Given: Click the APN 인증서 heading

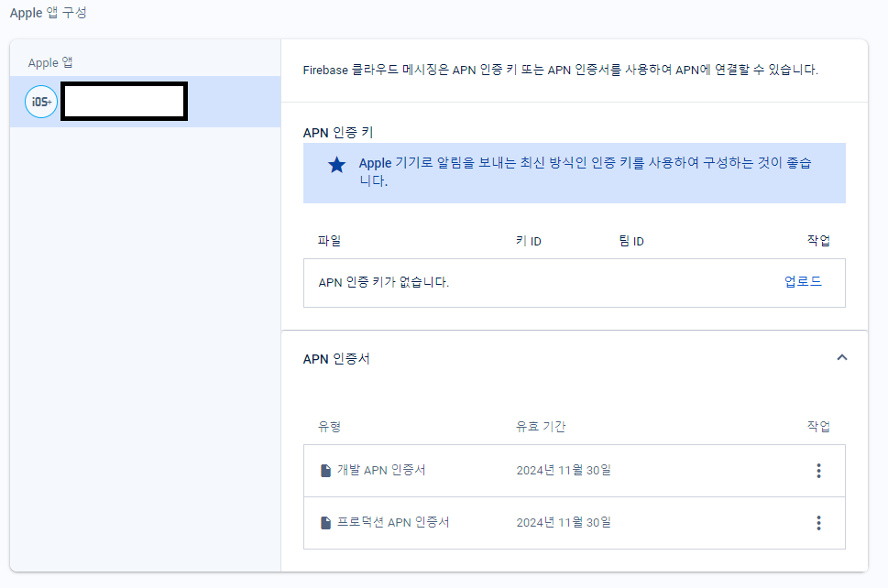Looking at the screenshot, I should coord(336,359).
